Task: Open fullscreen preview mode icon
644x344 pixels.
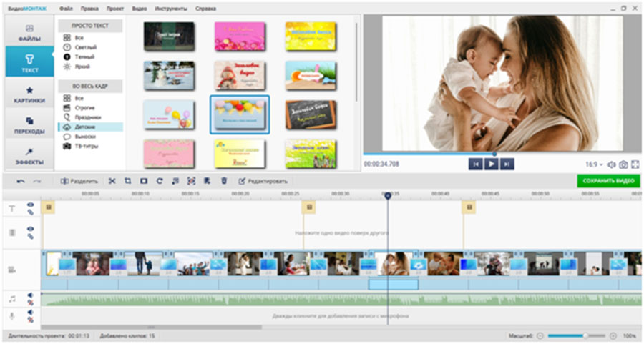Action: point(635,164)
